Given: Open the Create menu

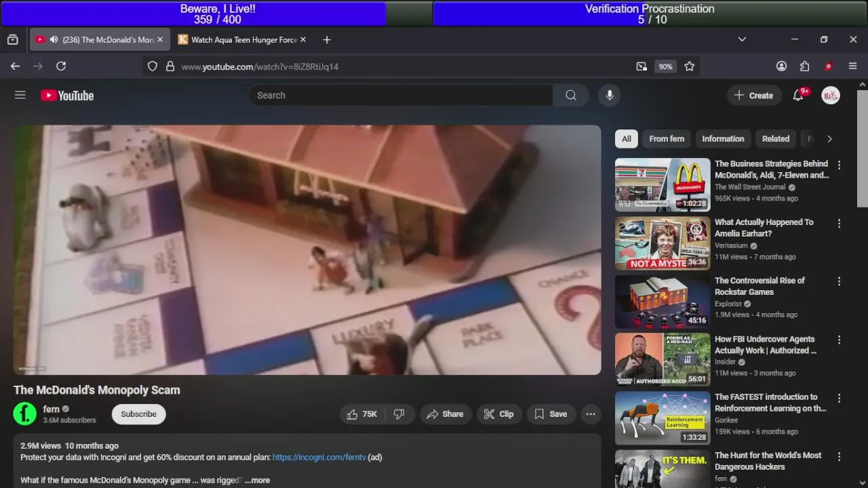Looking at the screenshot, I should [x=753, y=96].
